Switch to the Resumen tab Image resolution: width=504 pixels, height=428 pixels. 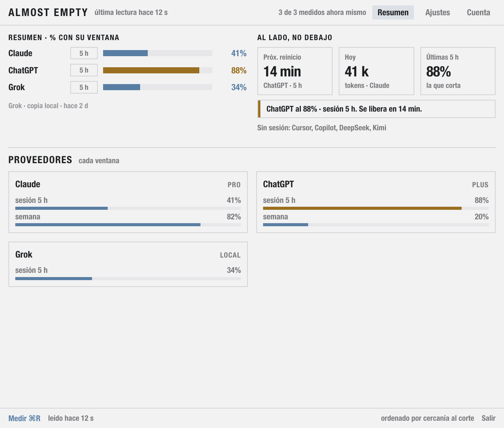[x=393, y=13]
